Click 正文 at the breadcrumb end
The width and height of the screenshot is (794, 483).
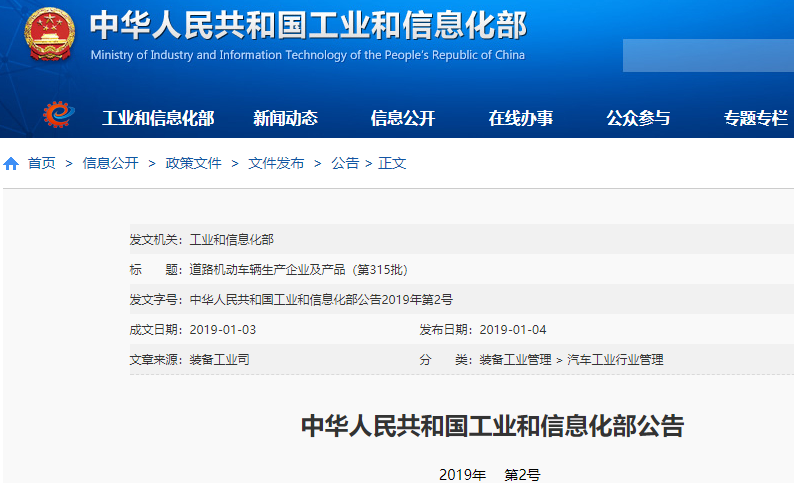(392, 163)
